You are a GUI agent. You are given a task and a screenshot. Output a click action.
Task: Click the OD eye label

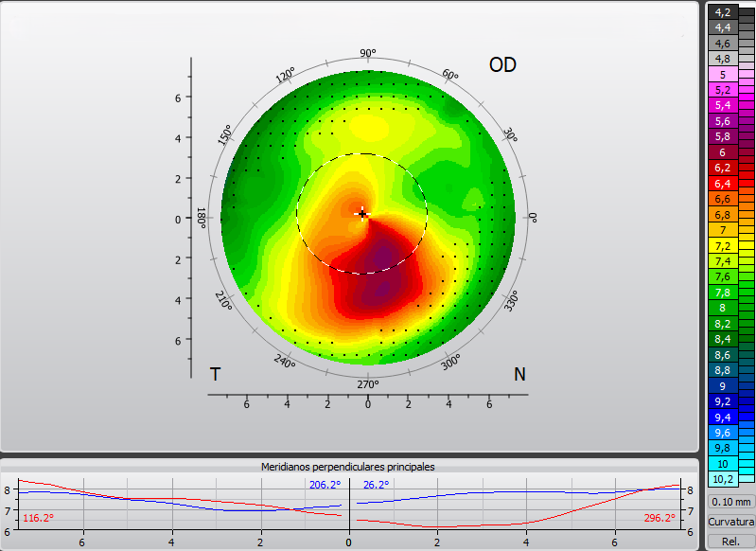pos(502,64)
